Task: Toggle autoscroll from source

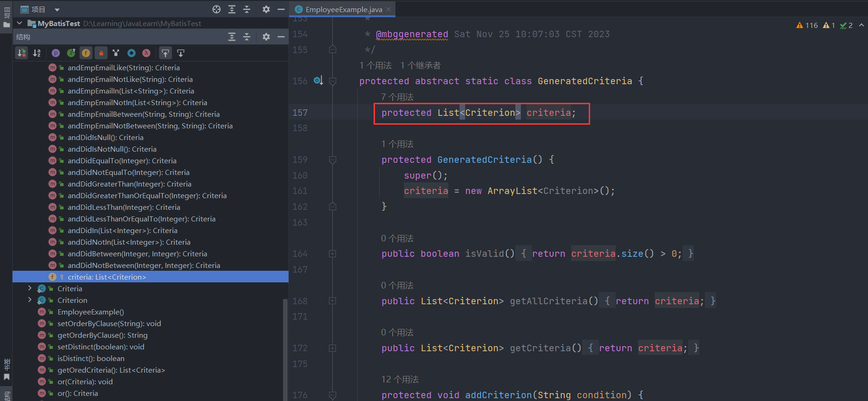Action: (181, 53)
